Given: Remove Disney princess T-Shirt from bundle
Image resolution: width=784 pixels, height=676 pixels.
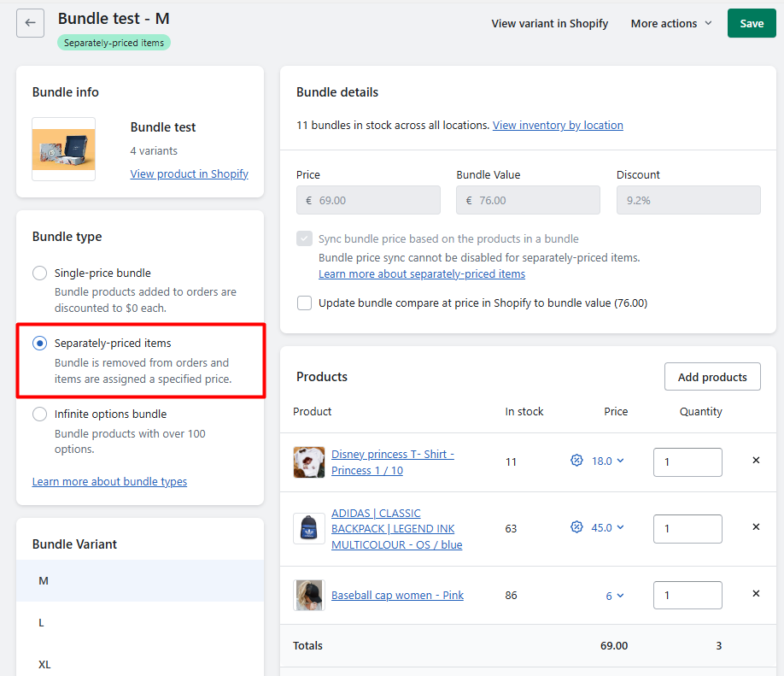Looking at the screenshot, I should [756, 461].
